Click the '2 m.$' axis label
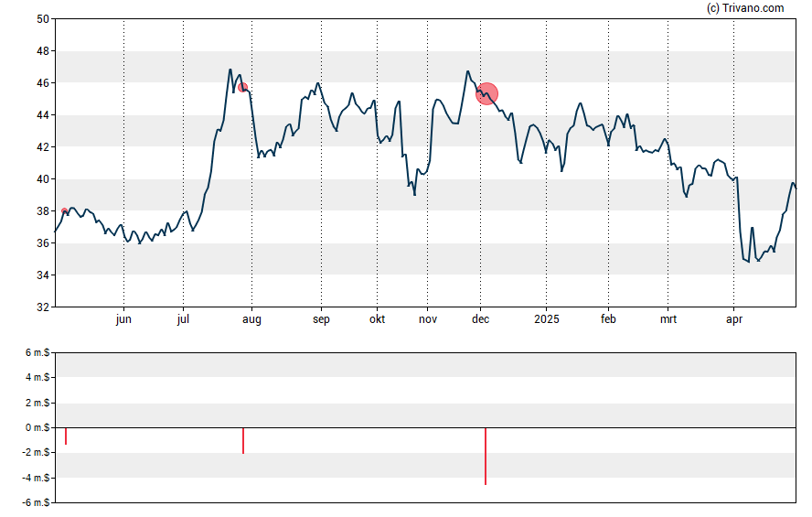Screen dimensions: 812x517 pyautogui.click(x=37, y=403)
